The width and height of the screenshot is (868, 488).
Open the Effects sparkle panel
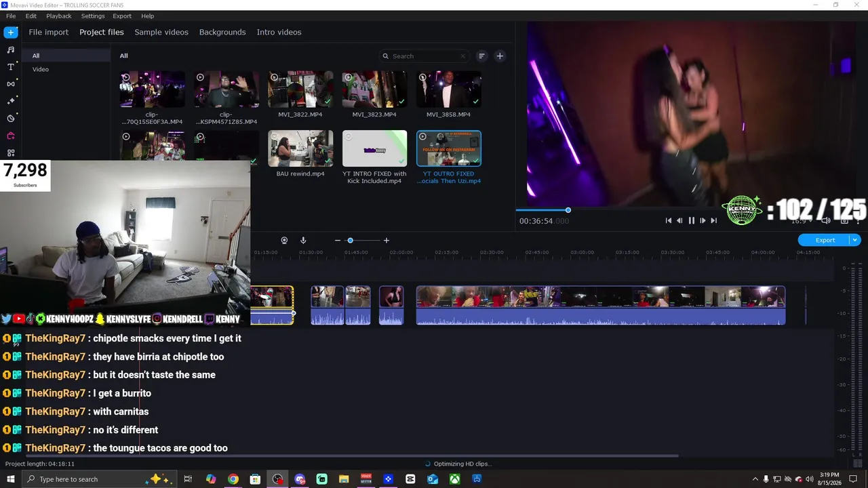coord(11,101)
